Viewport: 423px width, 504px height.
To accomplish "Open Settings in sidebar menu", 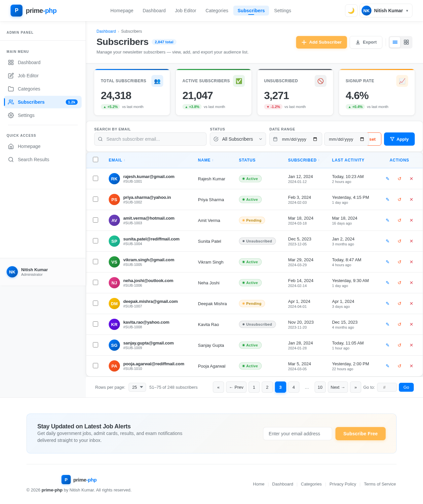I will [43, 115].
